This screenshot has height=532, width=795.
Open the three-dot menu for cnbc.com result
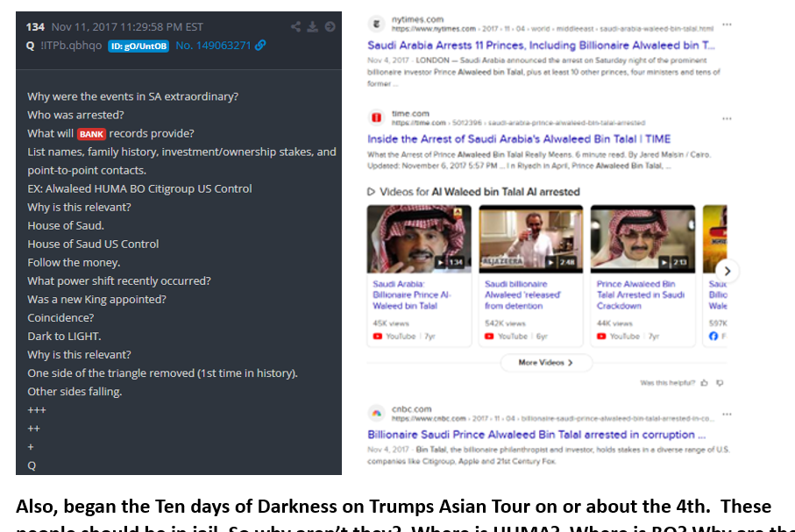click(727, 415)
